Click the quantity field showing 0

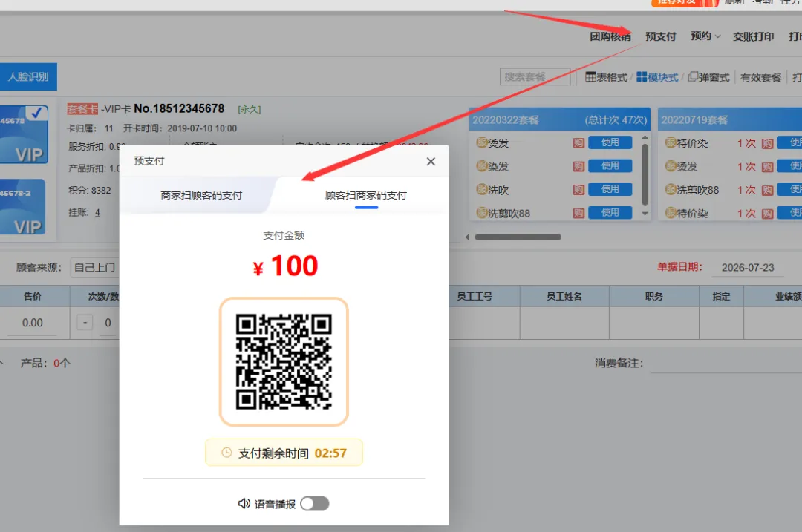pos(108,323)
